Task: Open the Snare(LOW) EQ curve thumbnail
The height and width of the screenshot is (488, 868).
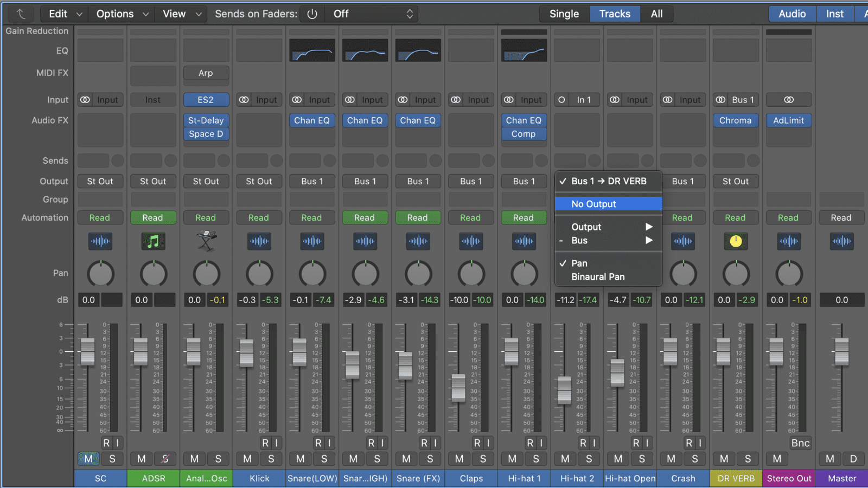Action: click(x=312, y=50)
